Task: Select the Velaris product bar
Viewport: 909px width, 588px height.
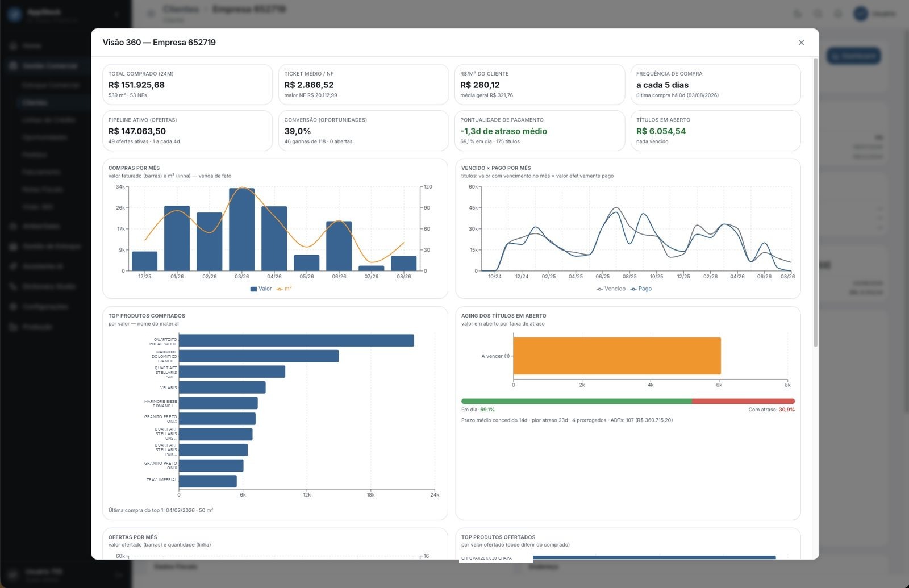Action: point(222,387)
